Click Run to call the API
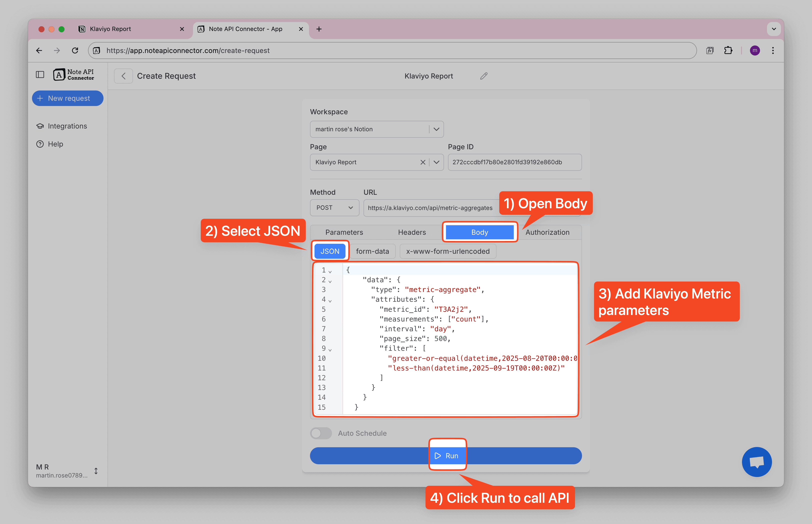 point(446,455)
